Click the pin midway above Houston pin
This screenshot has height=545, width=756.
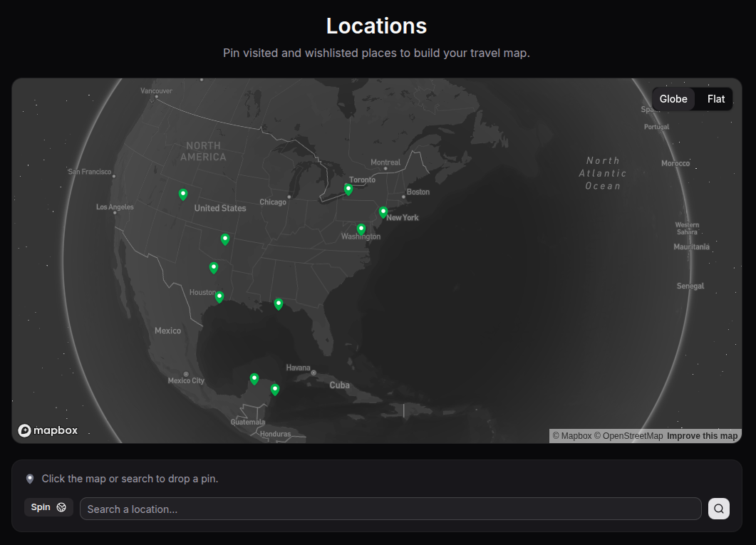pyautogui.click(x=214, y=268)
